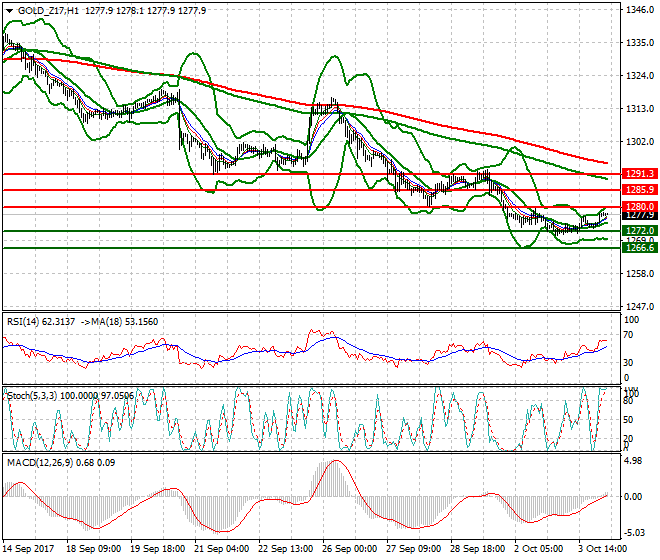Click the 1247.0 value on price scale
This screenshot has height=560, width=660.
point(639,307)
